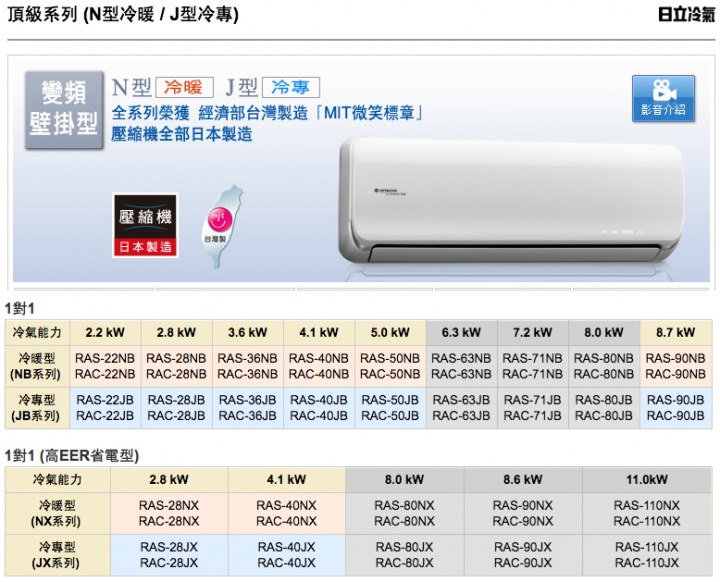Click the 壓縮機全部日本製造 text line
The image size is (720, 582).
click(182, 134)
